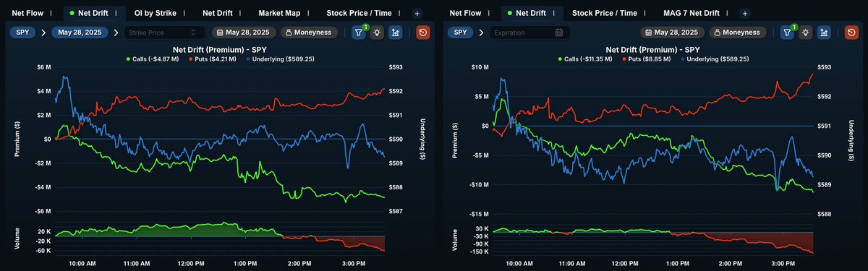Viewport: 868px width, 271px height.
Task: Open kebab menu beside left panel active Net Drift tab
Action: (x=116, y=13)
